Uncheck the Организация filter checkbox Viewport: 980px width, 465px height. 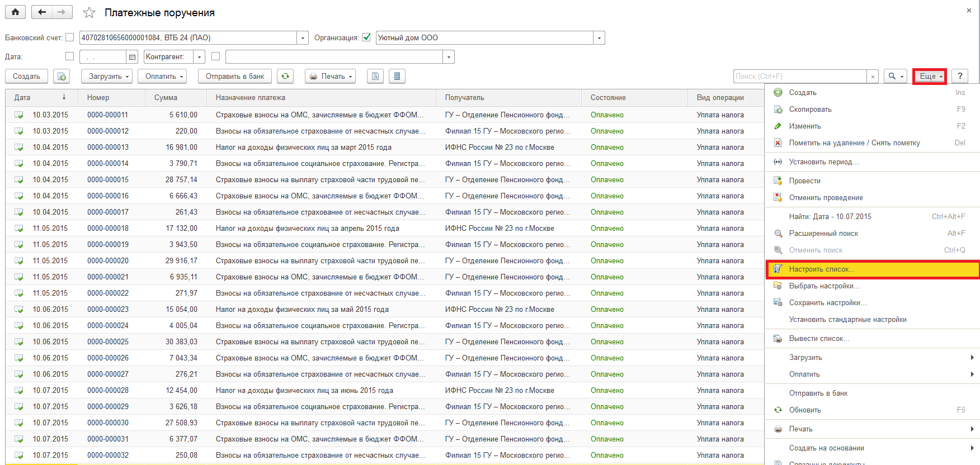[x=366, y=37]
